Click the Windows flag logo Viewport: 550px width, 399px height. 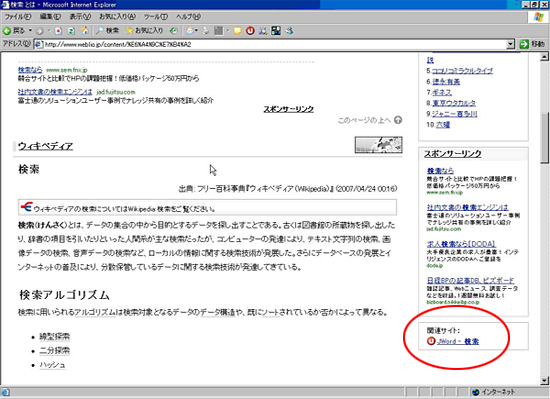[x=538, y=17]
